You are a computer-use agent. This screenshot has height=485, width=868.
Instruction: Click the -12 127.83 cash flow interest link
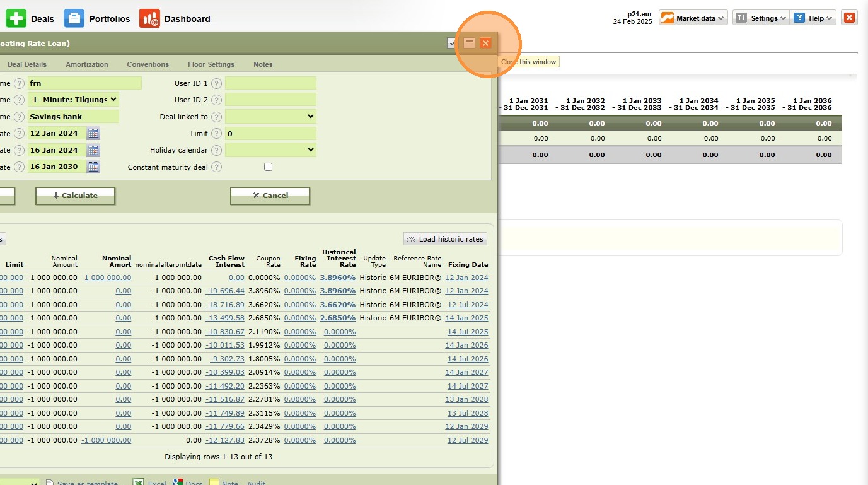click(x=225, y=440)
